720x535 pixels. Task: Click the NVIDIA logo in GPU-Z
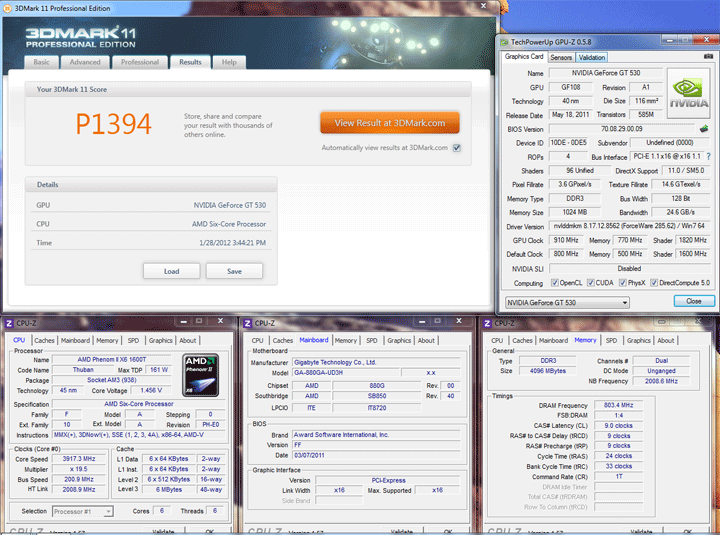tap(688, 94)
